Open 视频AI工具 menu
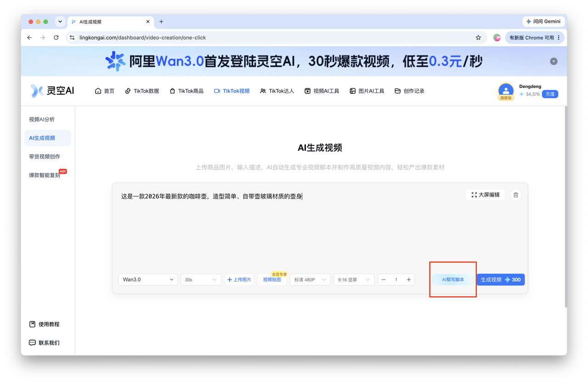 322,91
